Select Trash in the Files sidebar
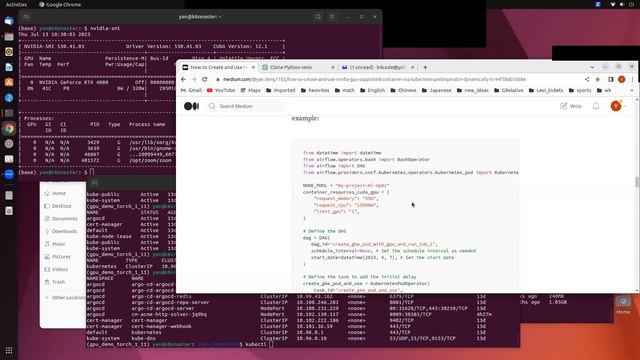This screenshot has width=640, height=360. [55, 282]
